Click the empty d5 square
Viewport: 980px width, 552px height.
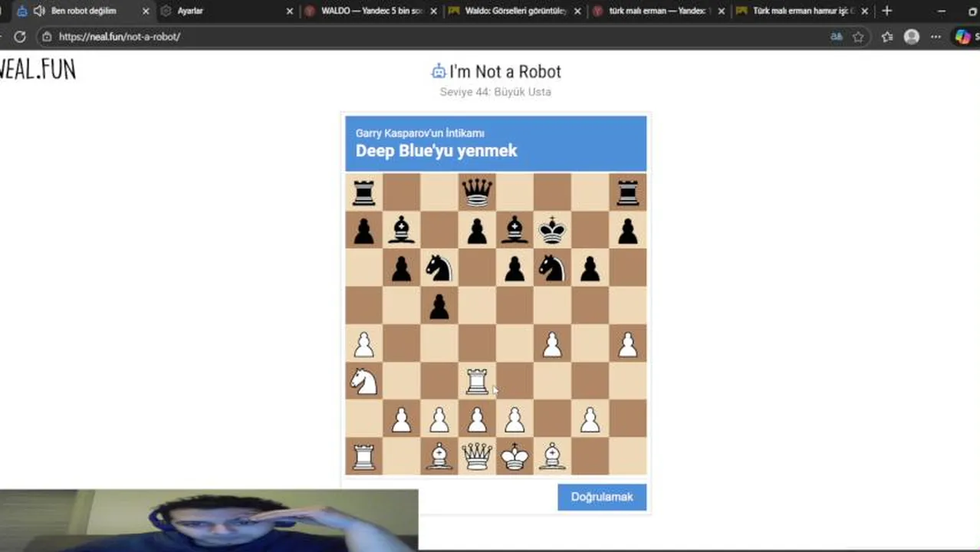[477, 305]
